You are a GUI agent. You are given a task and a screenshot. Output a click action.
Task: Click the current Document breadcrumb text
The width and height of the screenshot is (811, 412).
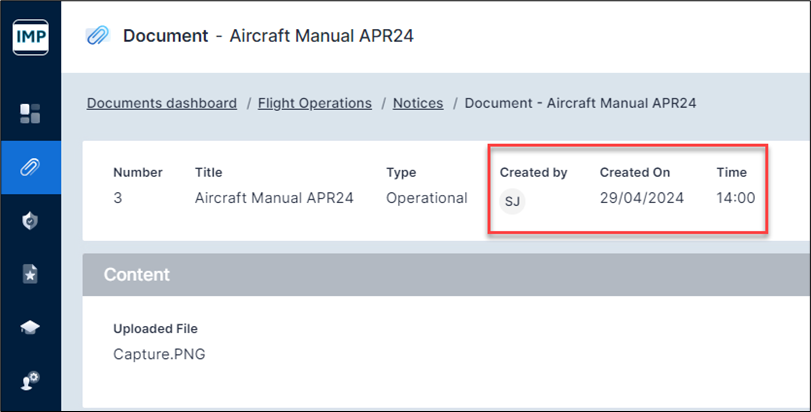[580, 103]
